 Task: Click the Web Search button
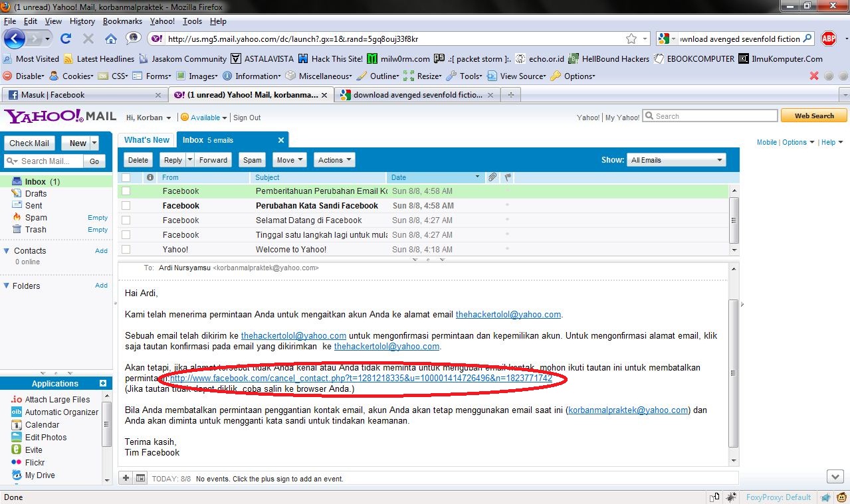814,116
